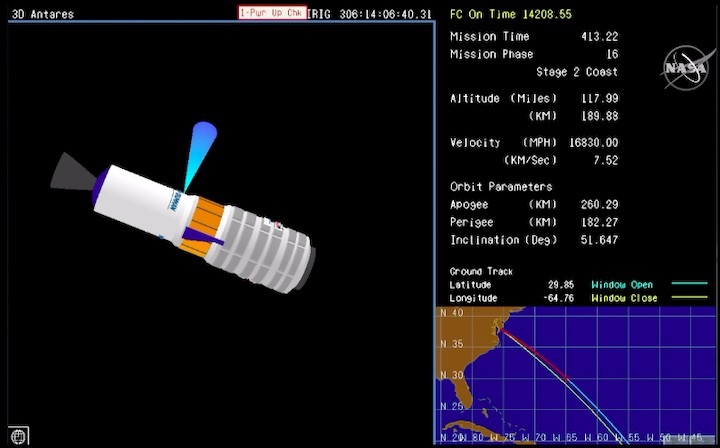Click the Orbit Parameters heading
This screenshot has height=448, width=720.
501,187
